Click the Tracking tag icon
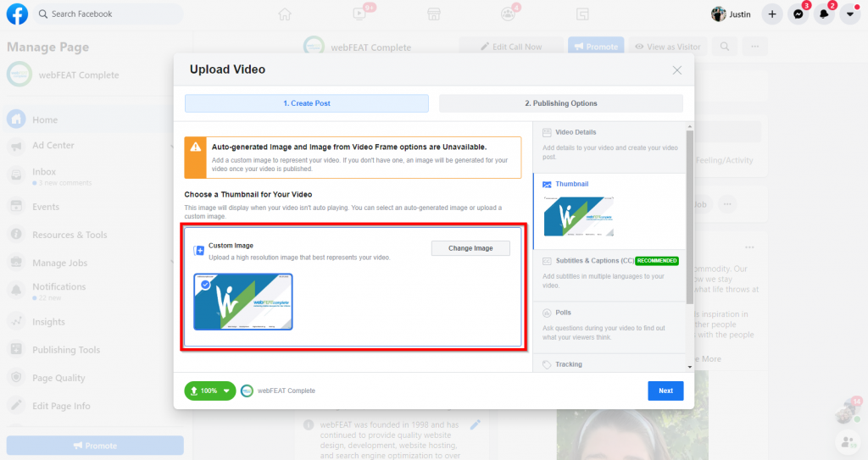Image resolution: width=868 pixels, height=460 pixels. pyautogui.click(x=547, y=365)
